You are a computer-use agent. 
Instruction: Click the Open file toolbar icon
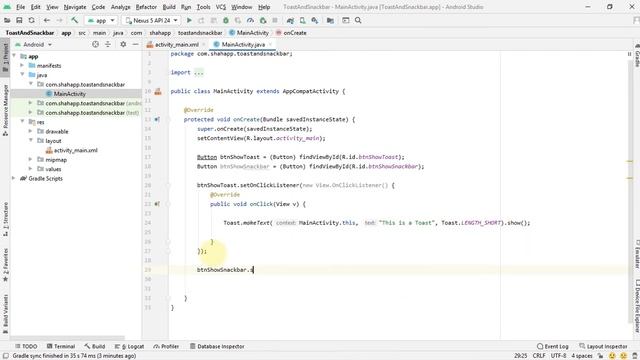7,20
